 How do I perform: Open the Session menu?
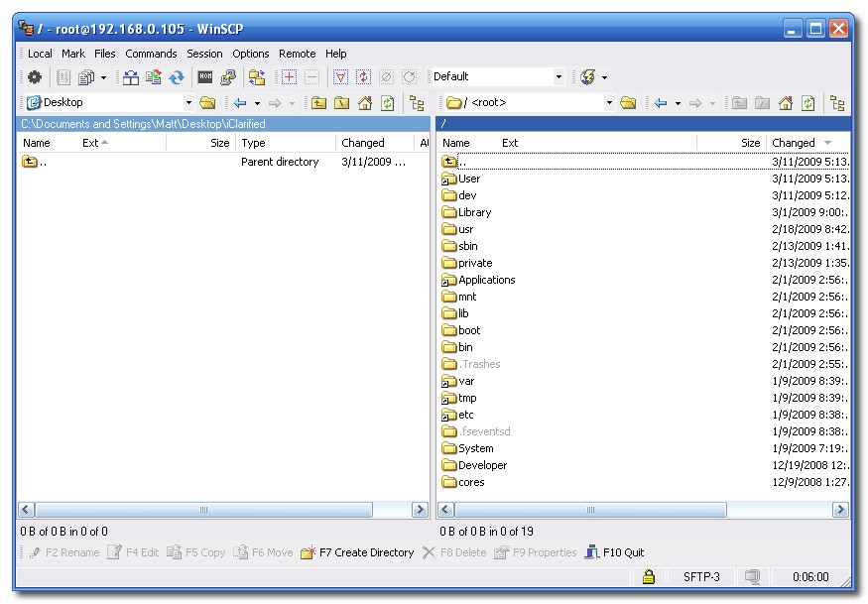point(204,54)
